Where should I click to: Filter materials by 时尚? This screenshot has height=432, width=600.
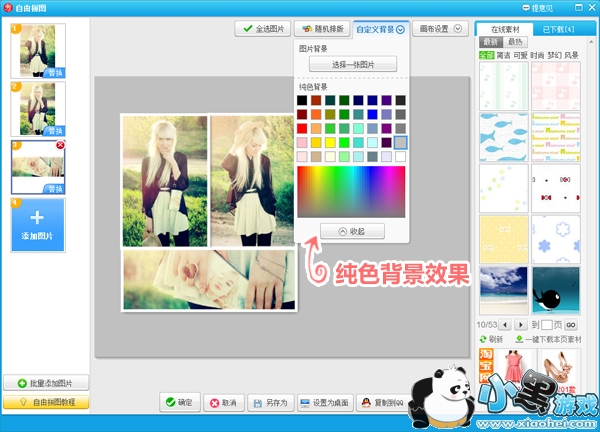537,55
